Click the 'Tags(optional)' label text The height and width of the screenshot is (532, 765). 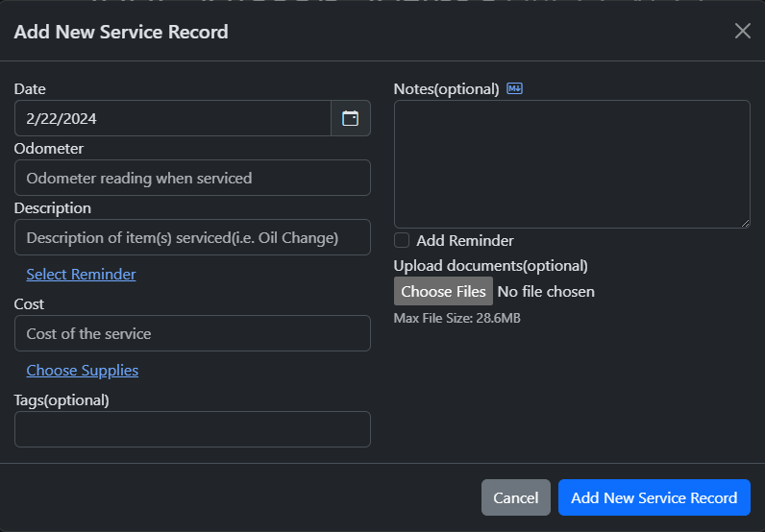(62, 399)
